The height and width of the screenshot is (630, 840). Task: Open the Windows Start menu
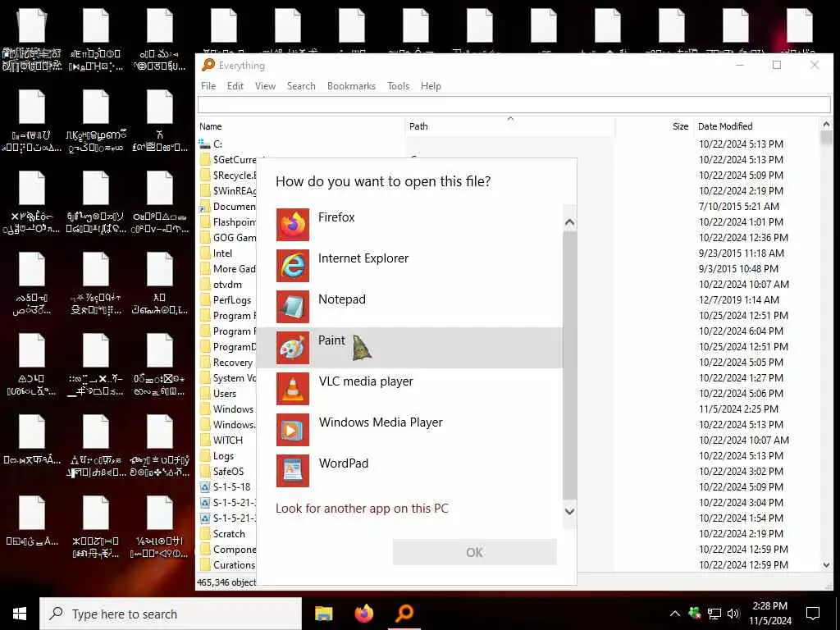[x=20, y=614]
